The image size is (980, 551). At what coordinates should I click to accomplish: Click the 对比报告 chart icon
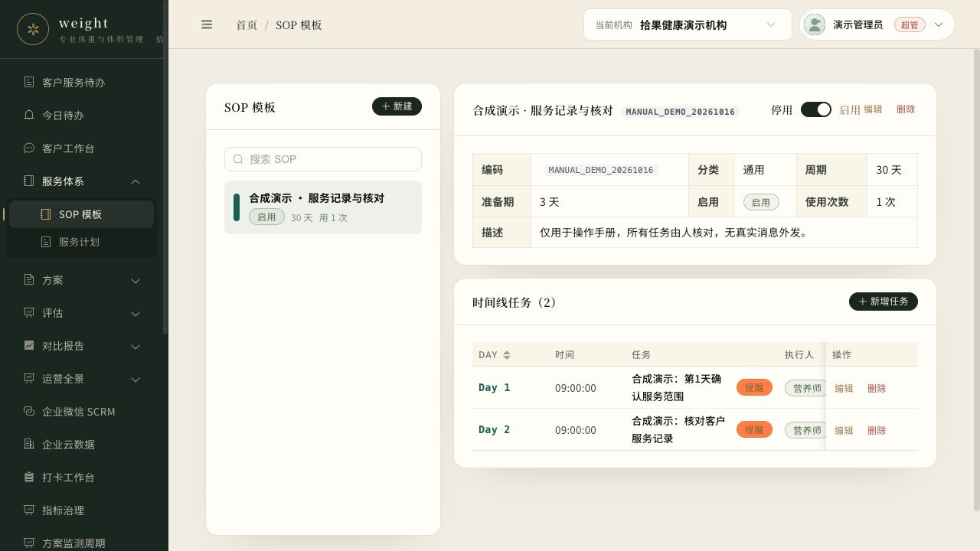pos(29,345)
